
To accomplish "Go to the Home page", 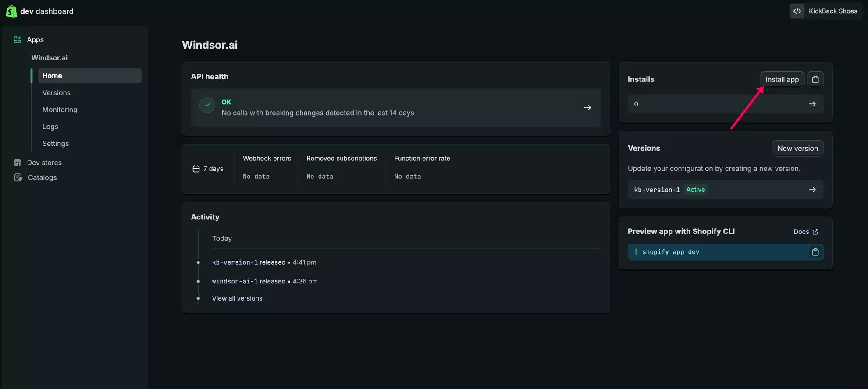I will point(89,76).
